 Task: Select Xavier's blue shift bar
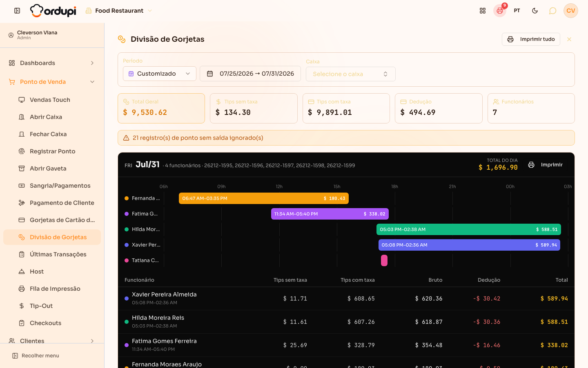tap(470, 245)
